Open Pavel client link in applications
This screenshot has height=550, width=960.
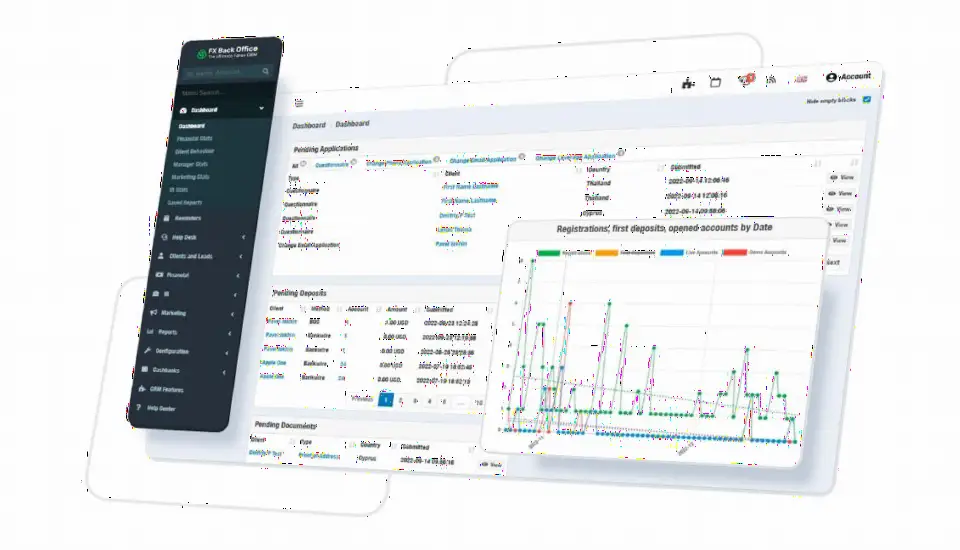pyautogui.click(x=451, y=244)
